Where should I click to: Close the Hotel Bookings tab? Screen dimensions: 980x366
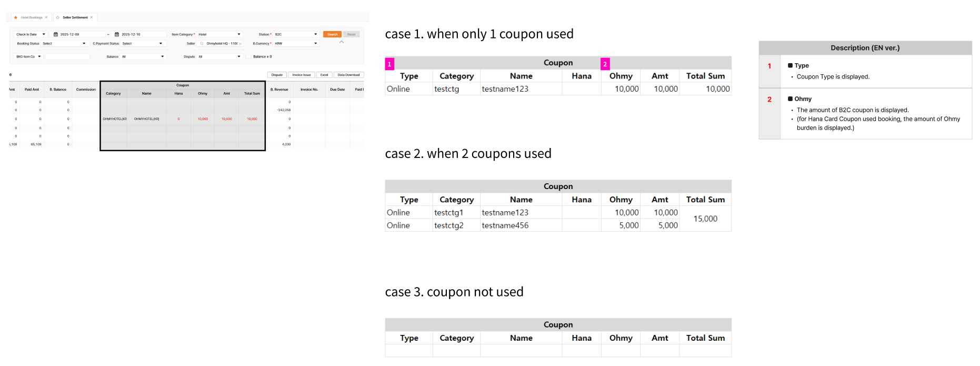click(x=46, y=17)
